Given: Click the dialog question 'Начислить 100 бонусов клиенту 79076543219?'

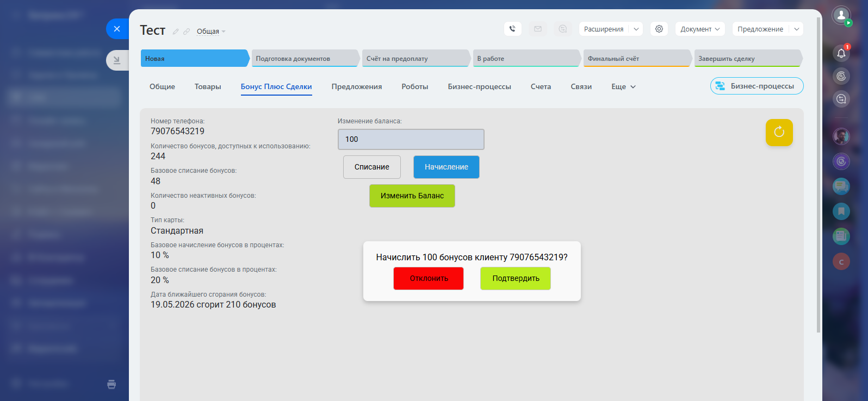Looking at the screenshot, I should click(472, 257).
